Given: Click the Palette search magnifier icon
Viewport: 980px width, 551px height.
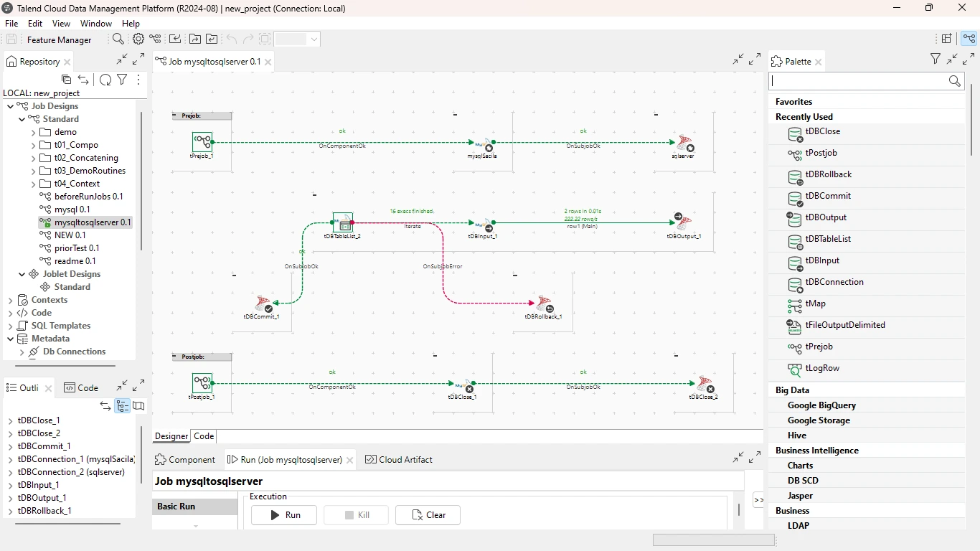Looking at the screenshot, I should pos(955,81).
